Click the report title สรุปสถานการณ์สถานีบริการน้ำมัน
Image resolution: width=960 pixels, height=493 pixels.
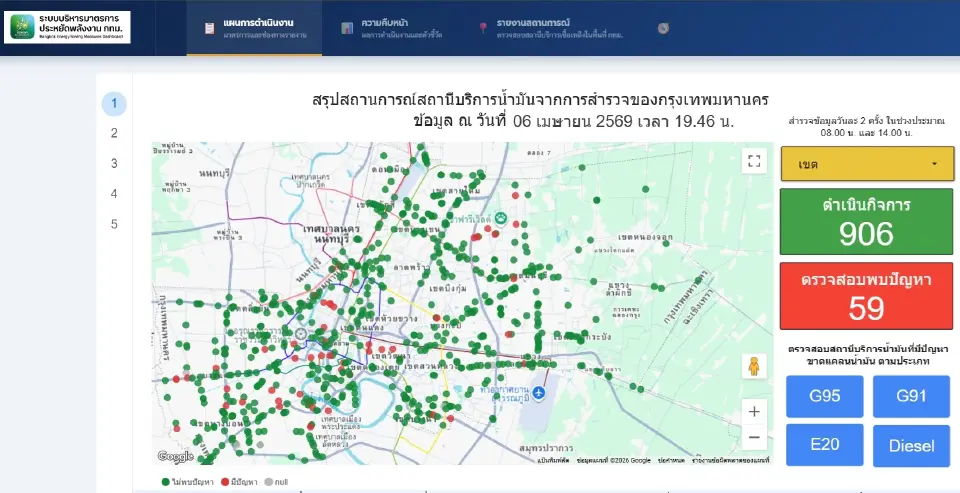pyautogui.click(x=540, y=100)
